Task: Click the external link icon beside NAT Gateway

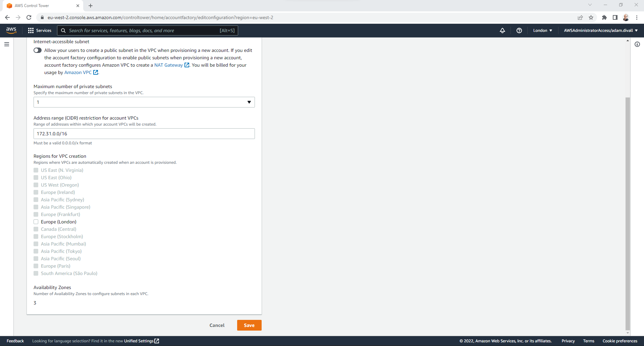Action: click(187, 65)
